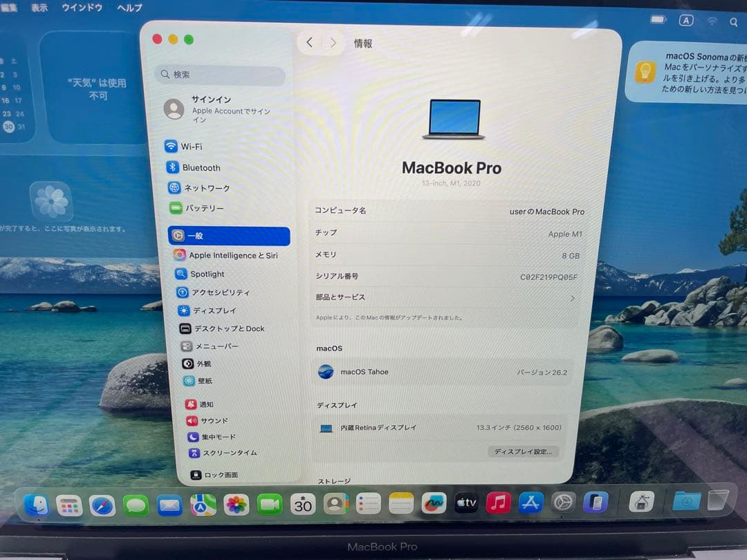Open Spotlight settings in the sidebar
Screen dimensions: 747x560
tap(210, 274)
